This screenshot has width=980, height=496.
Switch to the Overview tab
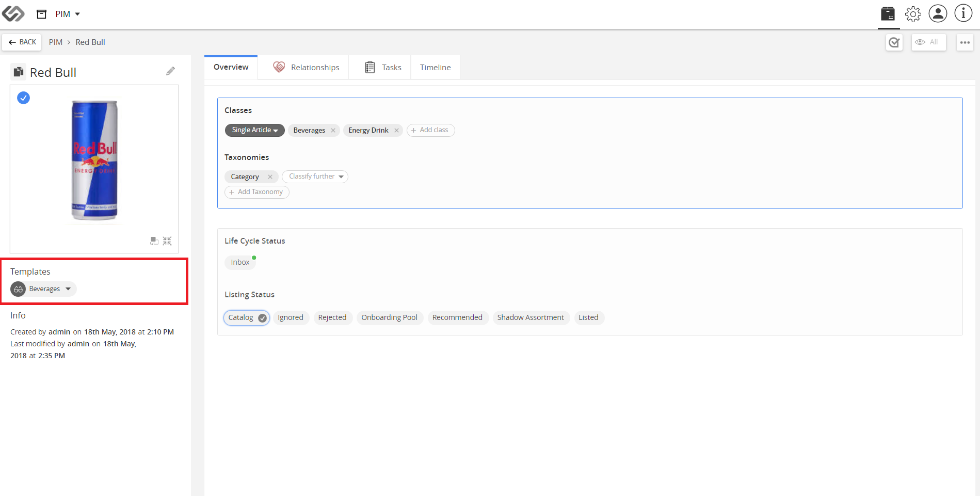[231, 67]
